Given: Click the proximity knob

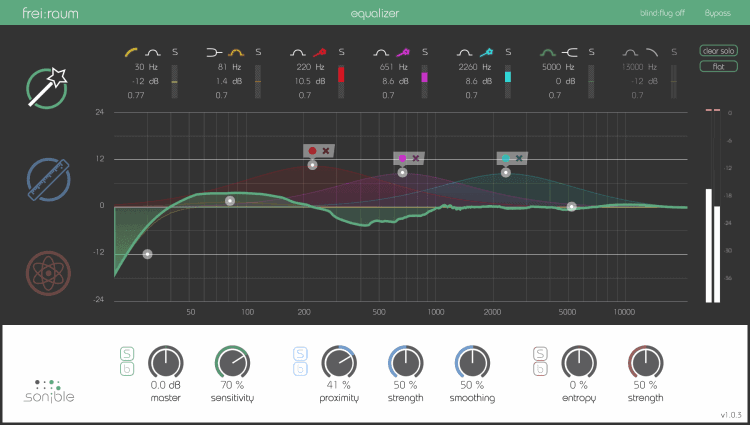Looking at the screenshot, I should (x=339, y=363).
